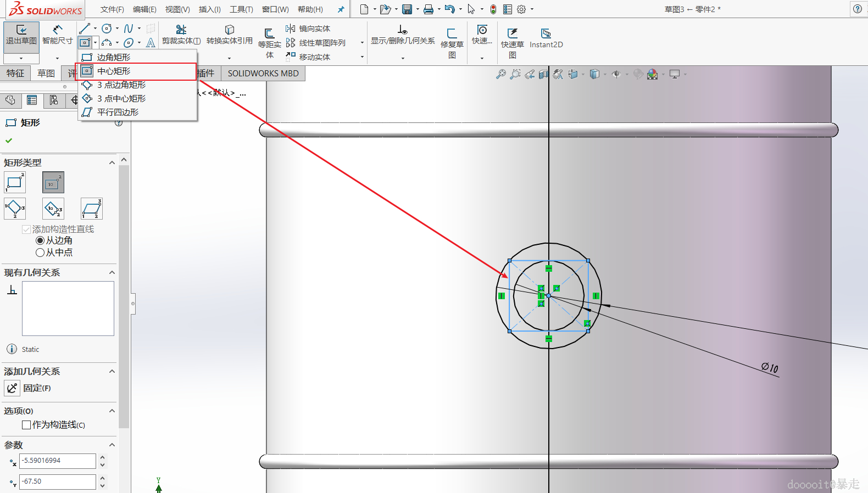Screen dimensions: 868x493
Task: Click the 镜向实体 mirror entities tool
Action: 308,29
